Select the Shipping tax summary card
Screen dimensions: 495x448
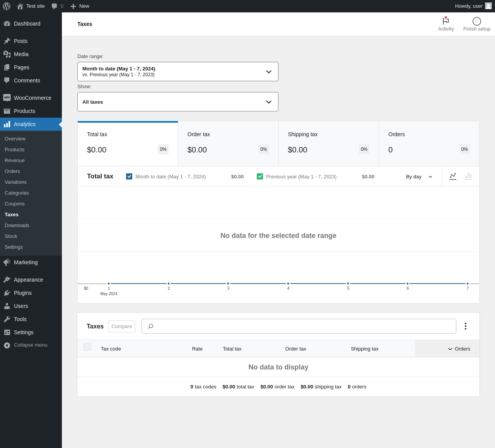click(x=328, y=144)
